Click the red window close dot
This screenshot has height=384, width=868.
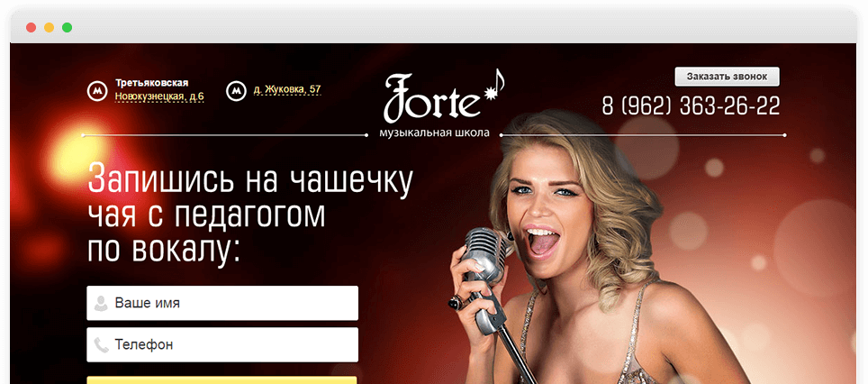31,28
